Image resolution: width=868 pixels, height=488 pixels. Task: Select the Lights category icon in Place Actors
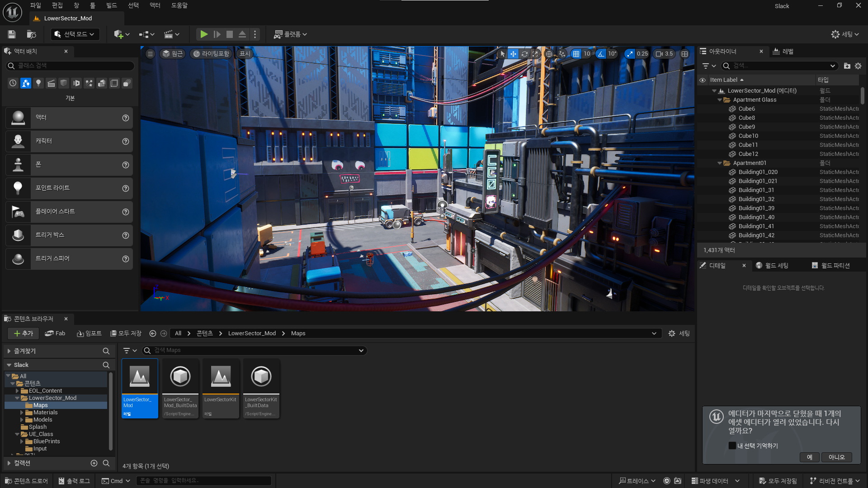click(x=38, y=83)
